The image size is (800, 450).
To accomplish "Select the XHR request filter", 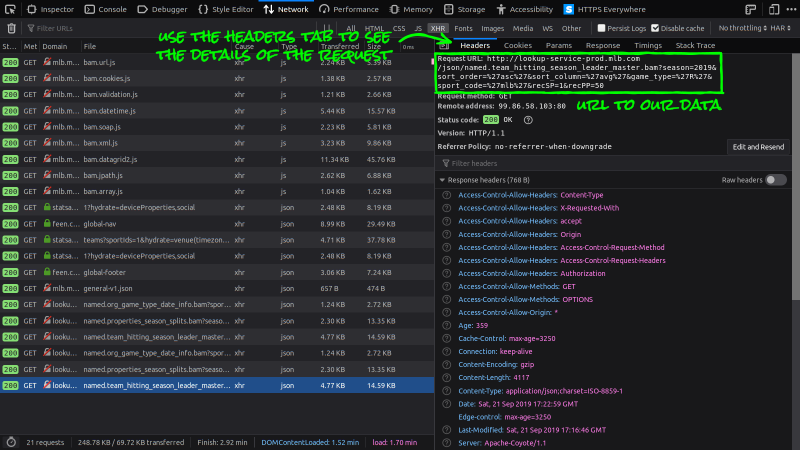I will coord(437,29).
